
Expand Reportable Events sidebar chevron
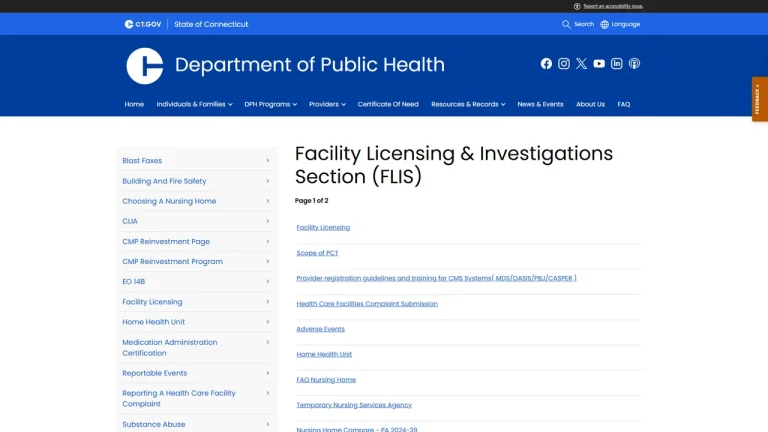[267, 373]
